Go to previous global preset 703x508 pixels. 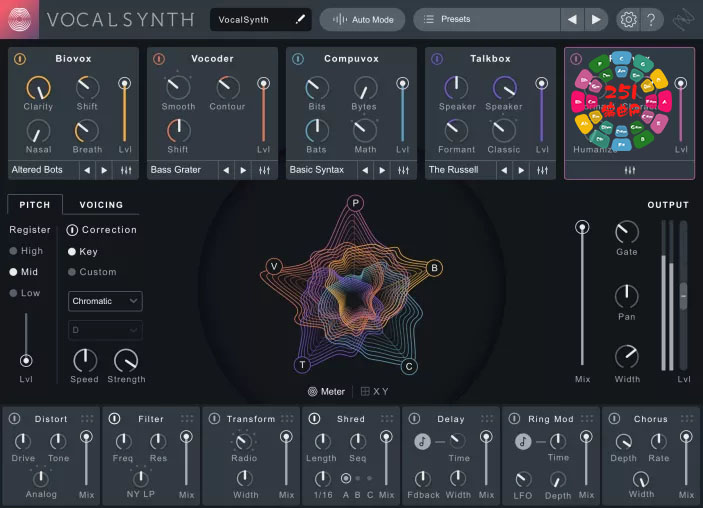click(572, 20)
